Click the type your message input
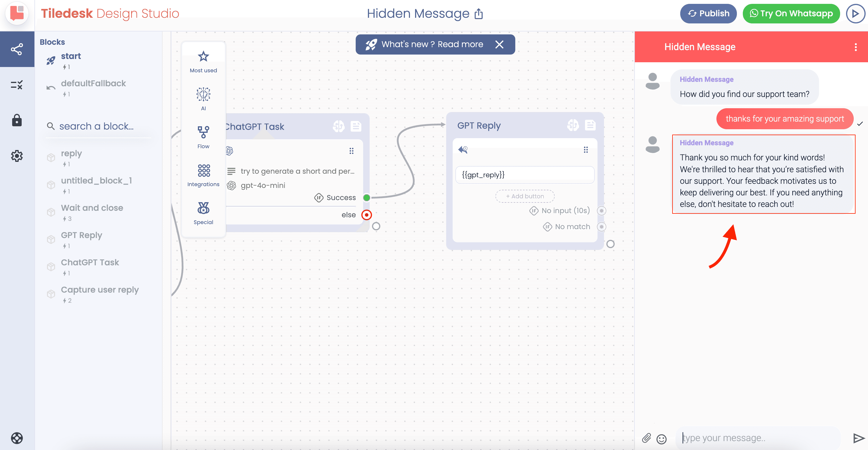868x450 pixels. [758, 438]
